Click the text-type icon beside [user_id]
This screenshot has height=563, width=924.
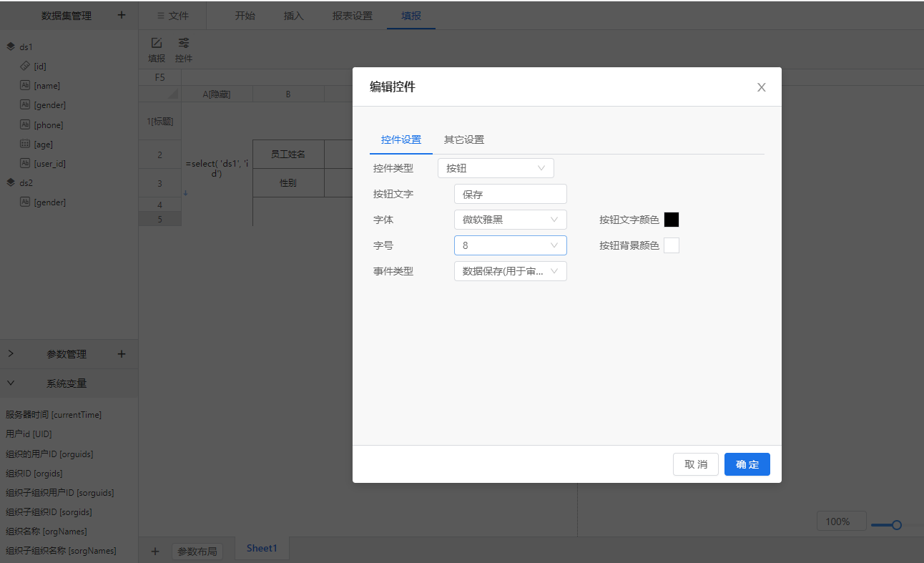[x=25, y=163]
